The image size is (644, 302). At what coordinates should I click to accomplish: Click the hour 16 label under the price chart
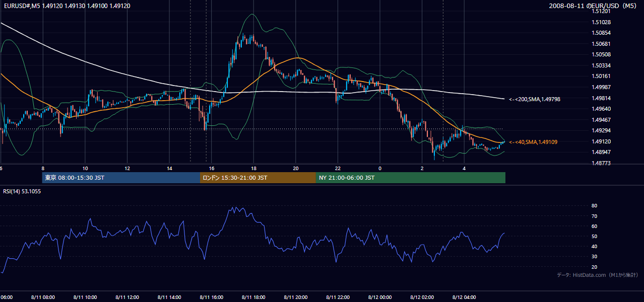click(x=212, y=169)
